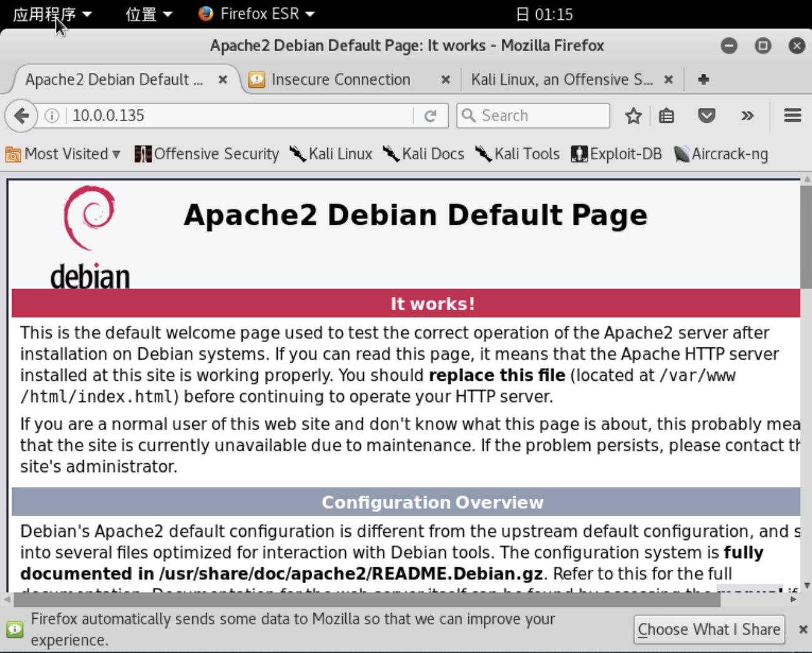Close the Kali Linux tab
Viewport: 812px width, 653px height.
668,79
